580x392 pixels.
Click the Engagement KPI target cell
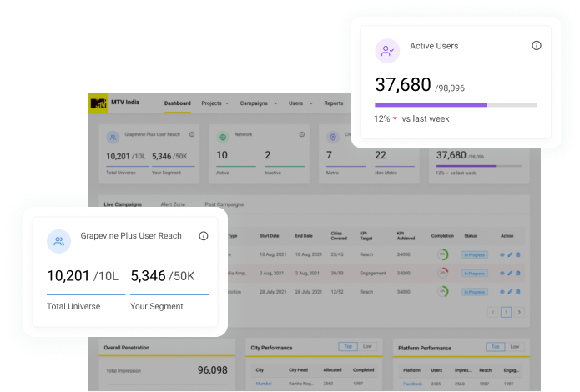click(373, 274)
